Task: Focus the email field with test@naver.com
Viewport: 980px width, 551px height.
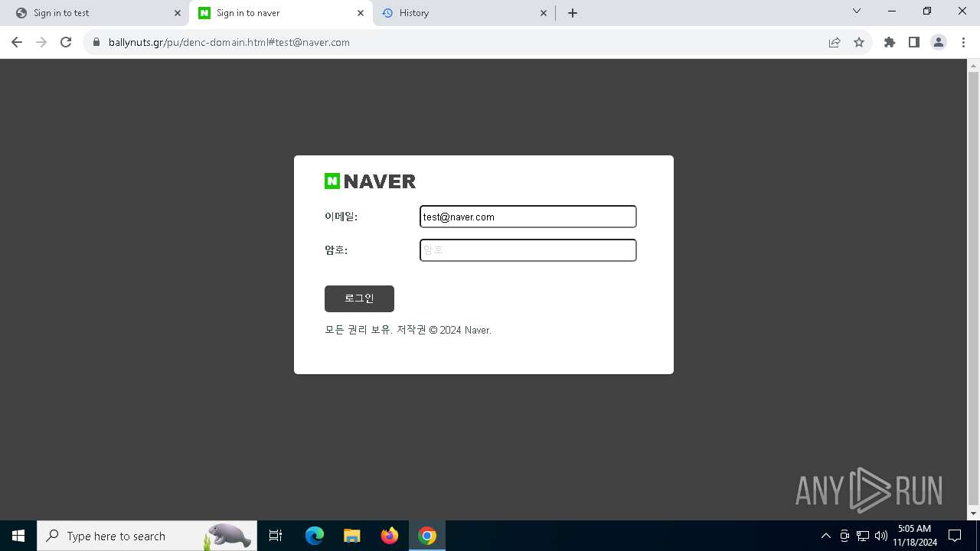Action: [x=528, y=217]
